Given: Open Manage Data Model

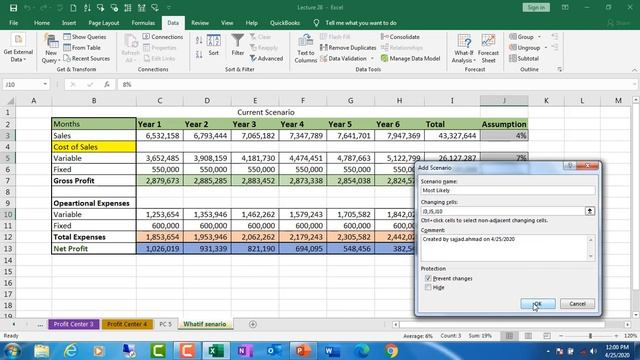Looking at the screenshot, I should pos(410,59).
